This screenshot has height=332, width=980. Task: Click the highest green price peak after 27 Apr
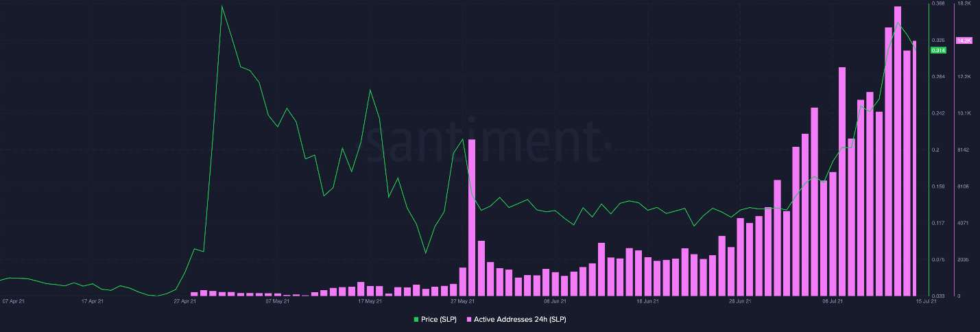[x=222, y=5]
